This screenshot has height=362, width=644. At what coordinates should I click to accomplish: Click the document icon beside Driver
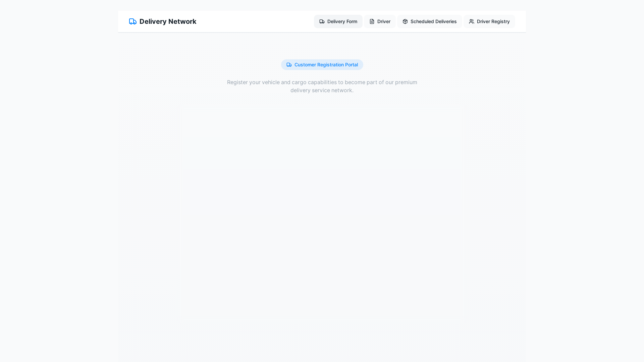coord(372,21)
